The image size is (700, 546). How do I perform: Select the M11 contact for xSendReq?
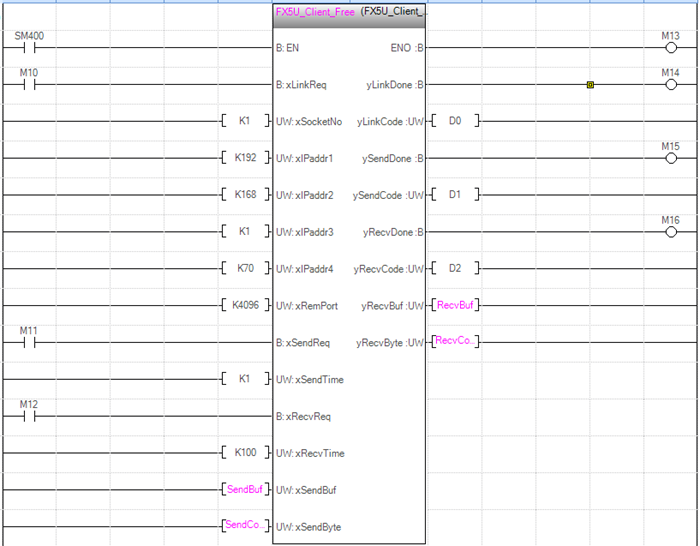(x=29, y=341)
